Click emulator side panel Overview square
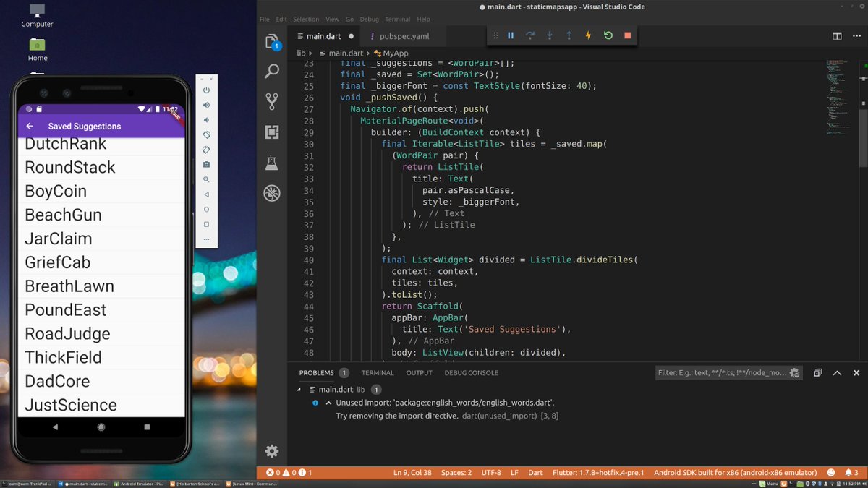The height and width of the screenshot is (488, 868). click(x=206, y=224)
